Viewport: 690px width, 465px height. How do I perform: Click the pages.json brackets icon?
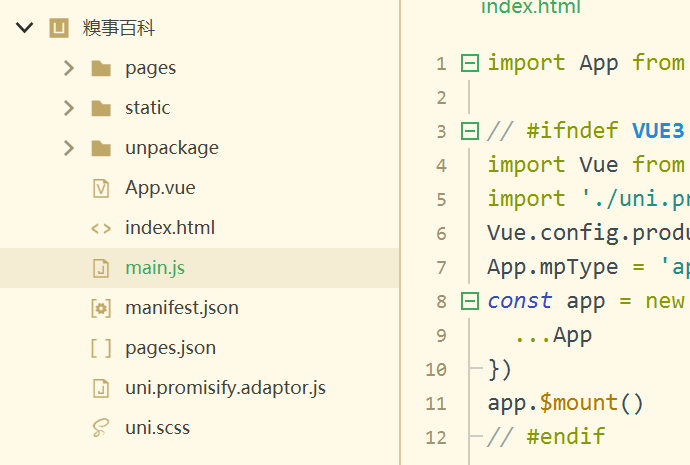(x=101, y=348)
